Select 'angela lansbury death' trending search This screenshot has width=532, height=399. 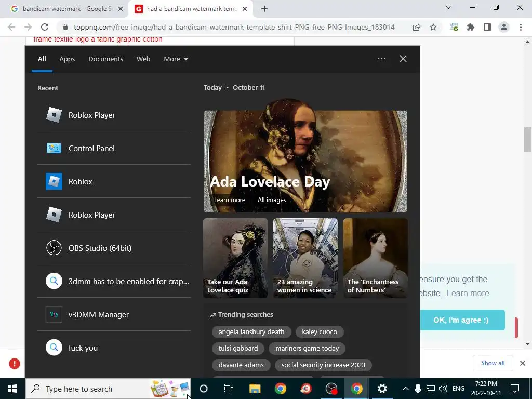click(251, 332)
